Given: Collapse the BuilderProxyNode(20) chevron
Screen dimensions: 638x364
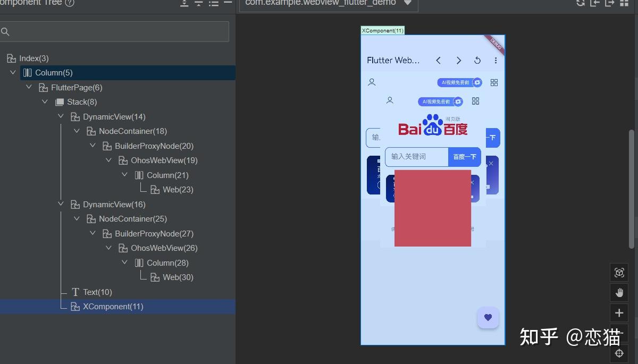Looking at the screenshot, I should pos(93,146).
